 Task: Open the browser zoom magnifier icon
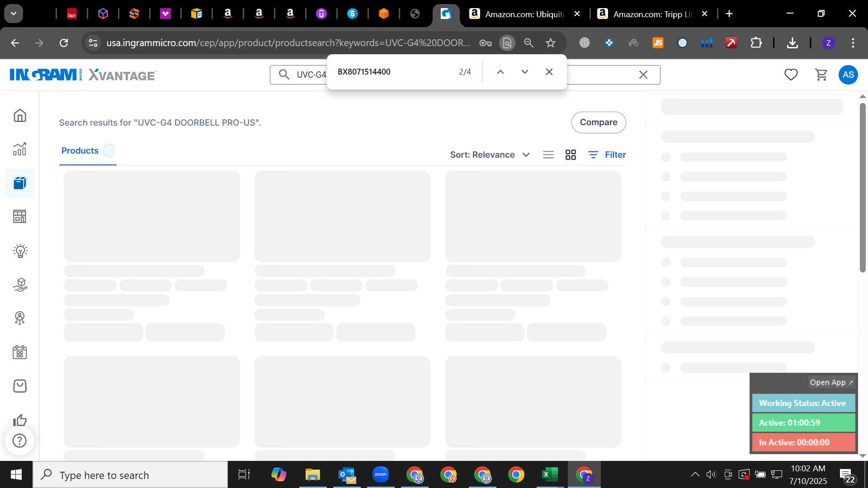pyautogui.click(x=528, y=43)
